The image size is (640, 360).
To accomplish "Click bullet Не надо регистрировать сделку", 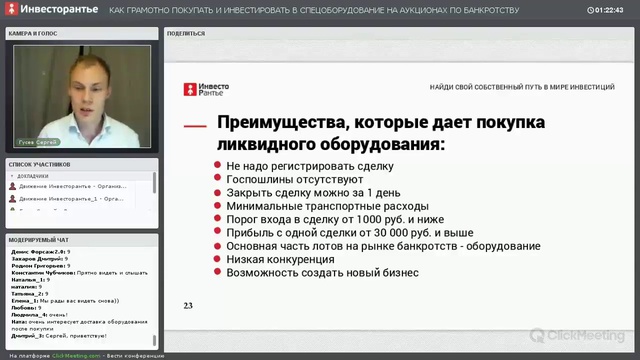I will point(310,166).
